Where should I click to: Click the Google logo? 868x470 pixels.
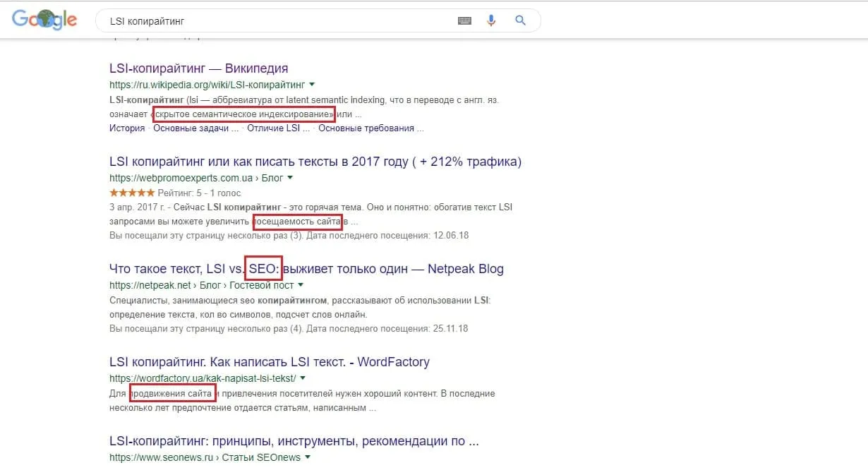[44, 20]
